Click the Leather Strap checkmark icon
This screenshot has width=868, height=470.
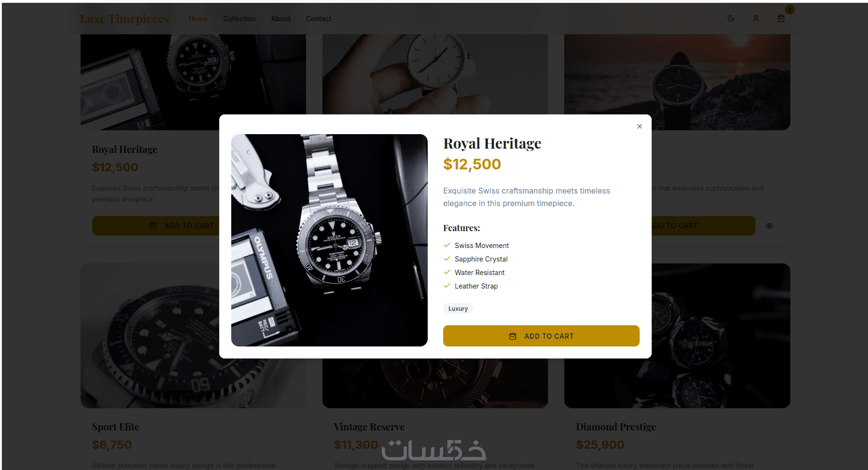coord(447,286)
